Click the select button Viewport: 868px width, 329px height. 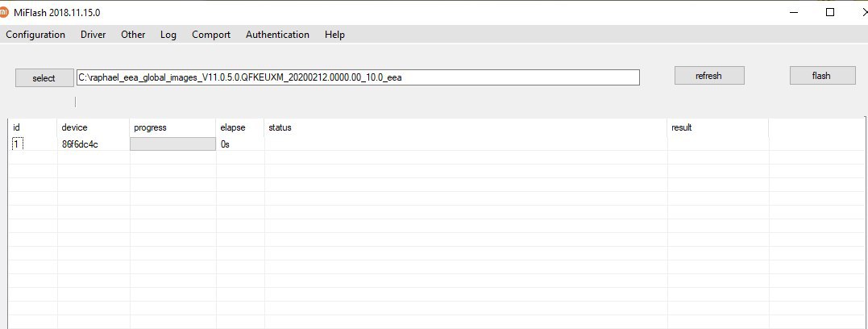[44, 78]
